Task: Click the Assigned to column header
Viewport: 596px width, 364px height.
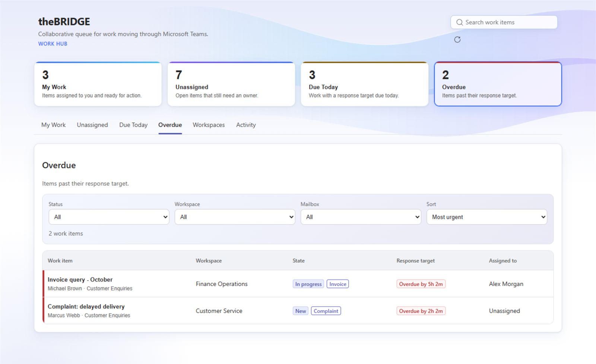Action: point(503,261)
